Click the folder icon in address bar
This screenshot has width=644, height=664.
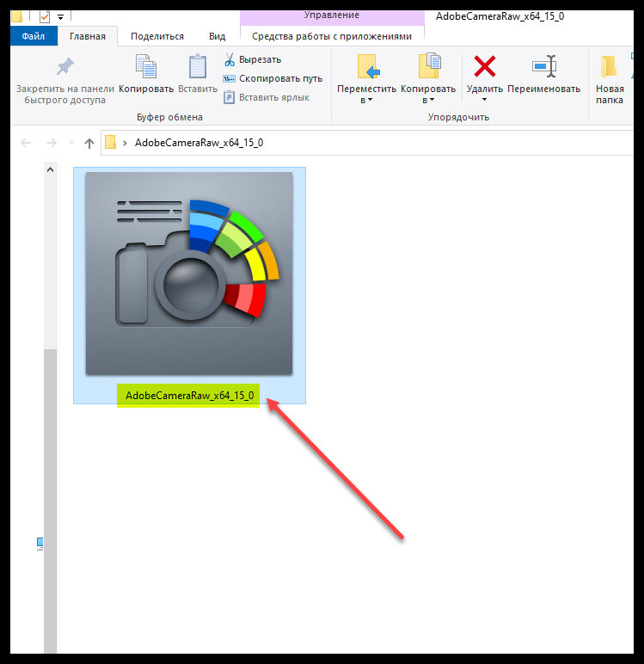111,142
